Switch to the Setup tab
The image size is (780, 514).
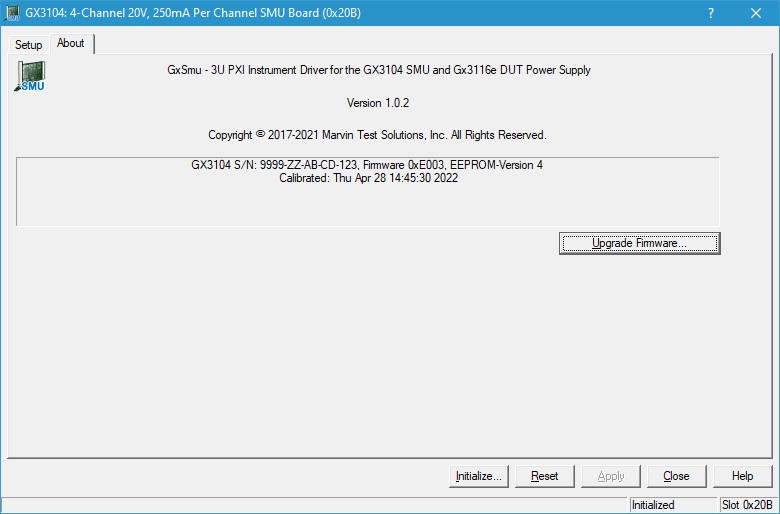pyautogui.click(x=29, y=45)
